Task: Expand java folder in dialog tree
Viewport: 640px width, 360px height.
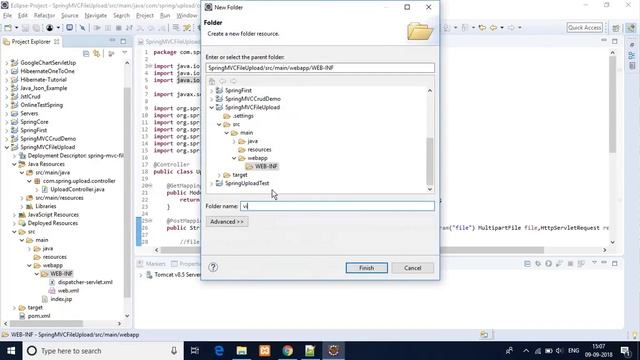Action: tap(234, 141)
